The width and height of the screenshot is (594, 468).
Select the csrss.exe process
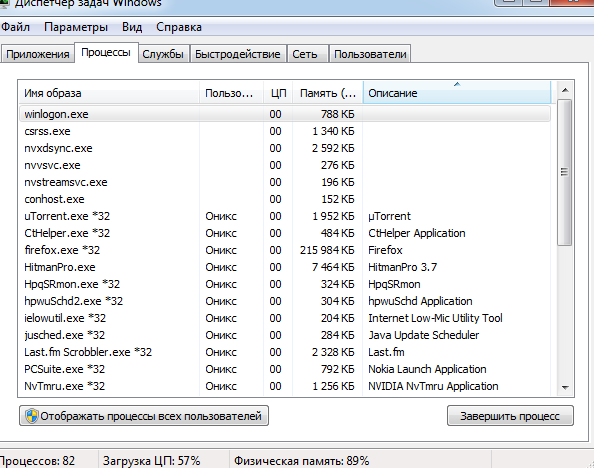285,131
